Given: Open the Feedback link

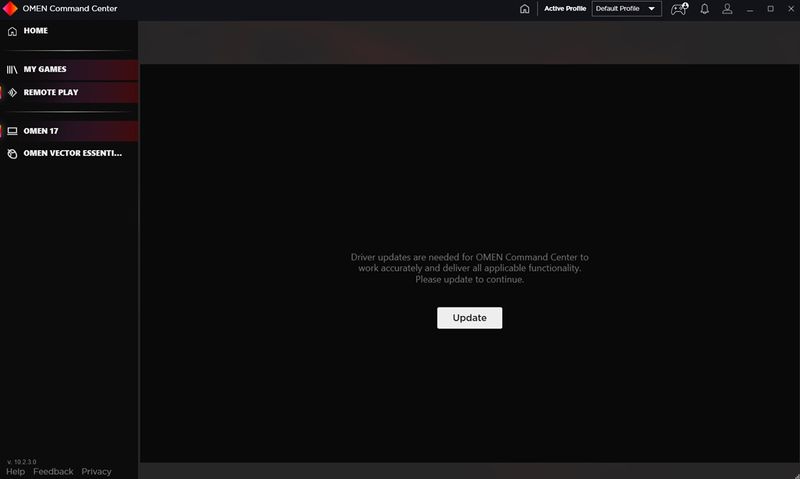Looking at the screenshot, I should [53, 471].
